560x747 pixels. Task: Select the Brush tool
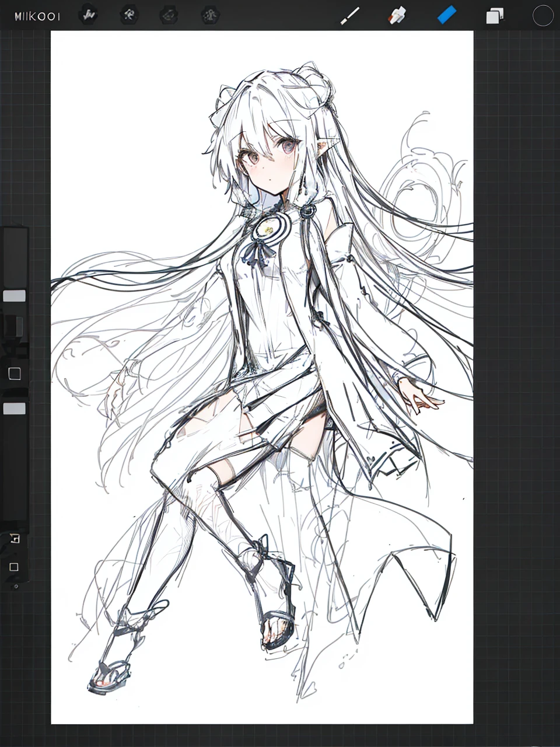tap(350, 16)
